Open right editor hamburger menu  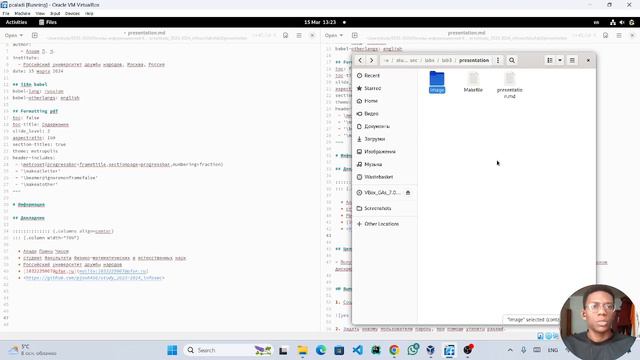[619, 36]
